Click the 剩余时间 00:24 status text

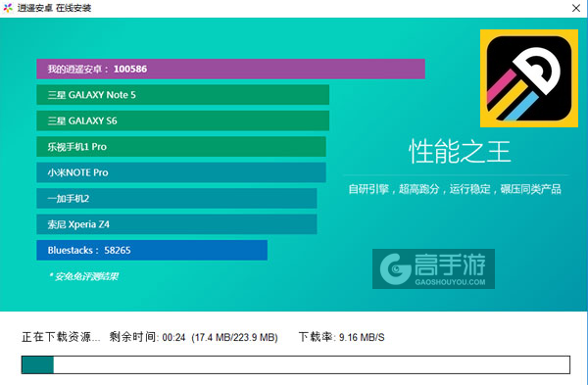[147, 337]
